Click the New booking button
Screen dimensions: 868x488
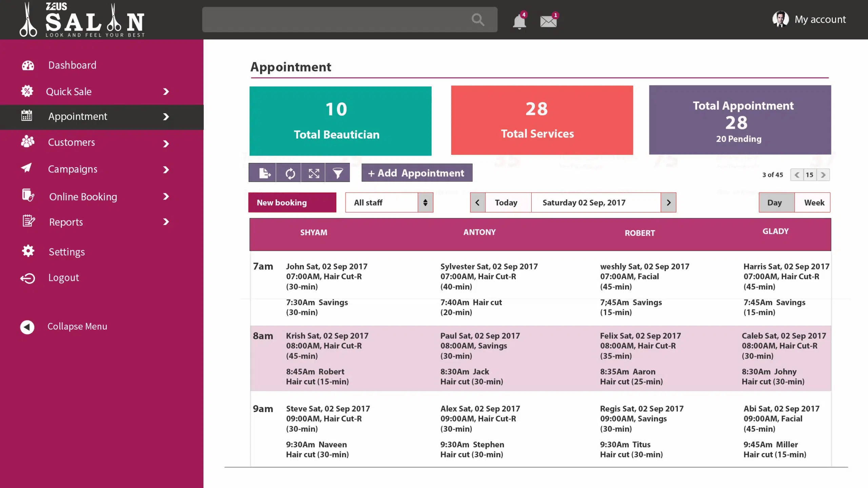pos(292,203)
